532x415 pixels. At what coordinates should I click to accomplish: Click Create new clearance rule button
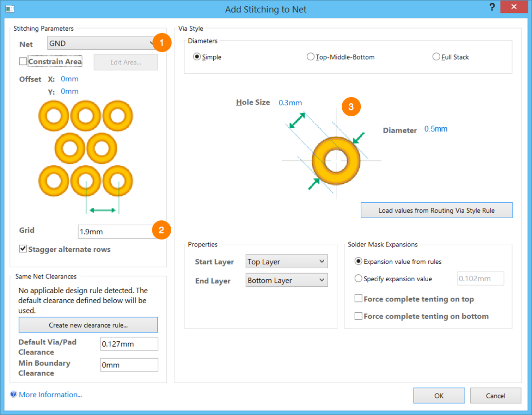tap(88, 325)
